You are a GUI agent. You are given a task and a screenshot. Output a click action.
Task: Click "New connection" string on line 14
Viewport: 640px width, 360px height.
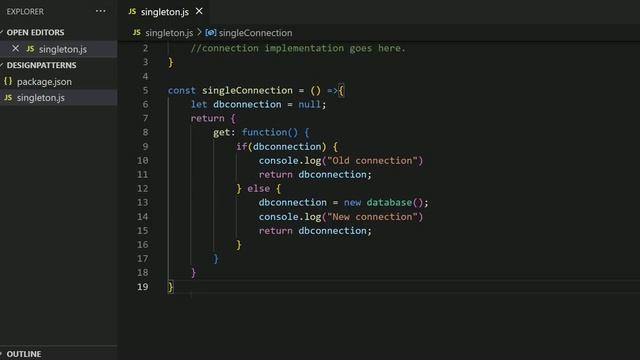click(x=372, y=216)
